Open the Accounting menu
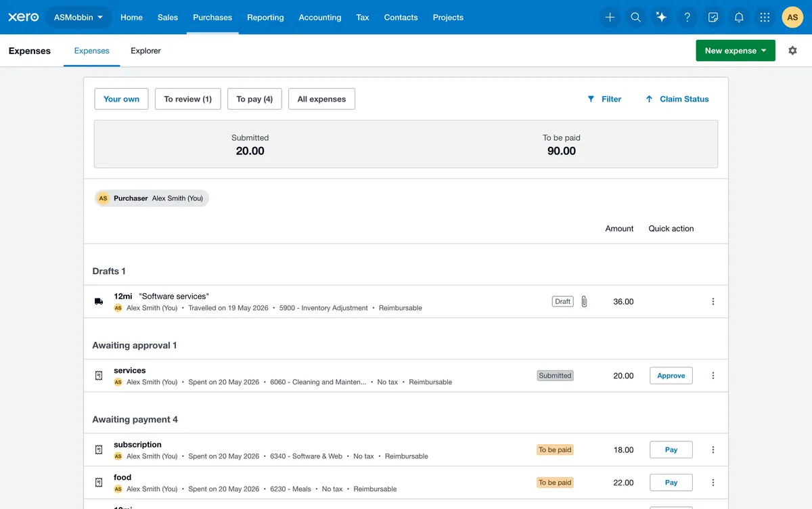 [320, 18]
